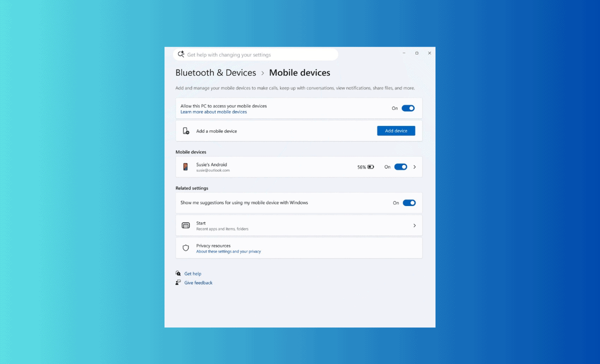Open Learn more about mobile devices link

(x=213, y=112)
